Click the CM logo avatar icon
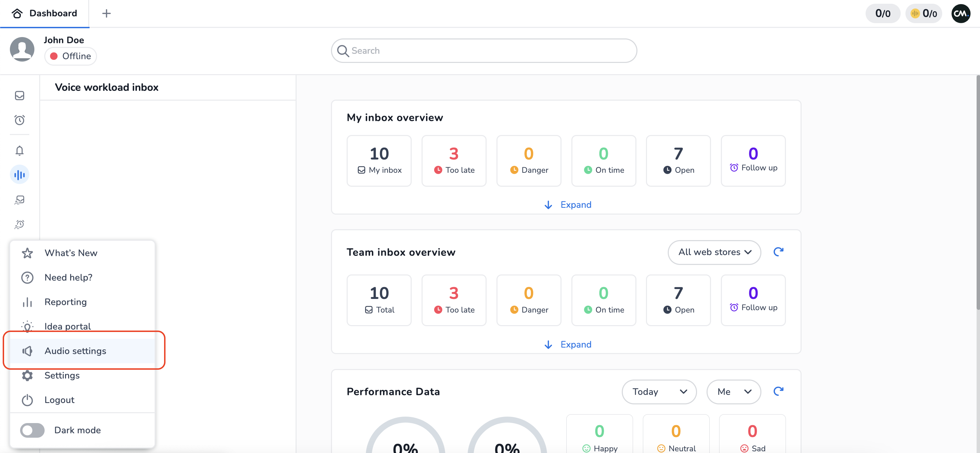 point(960,14)
